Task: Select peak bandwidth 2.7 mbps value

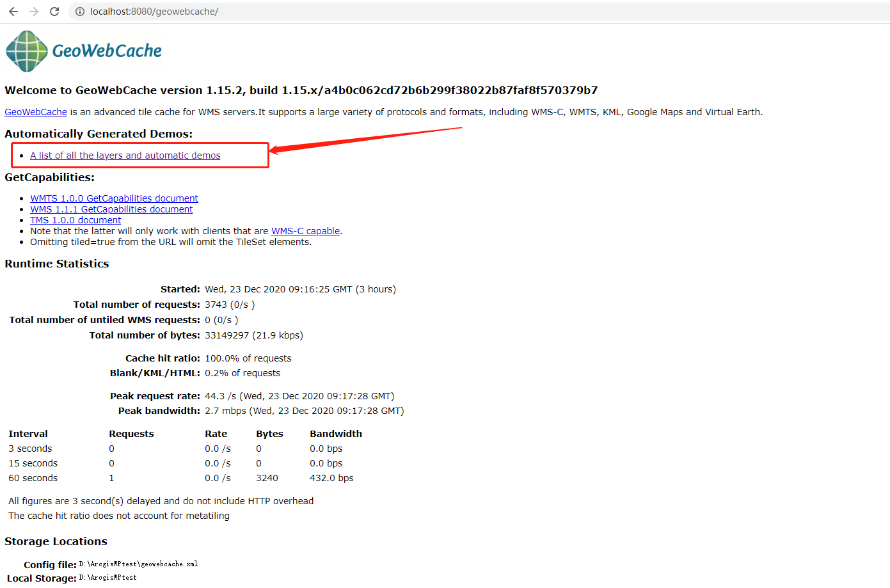Action: (305, 411)
